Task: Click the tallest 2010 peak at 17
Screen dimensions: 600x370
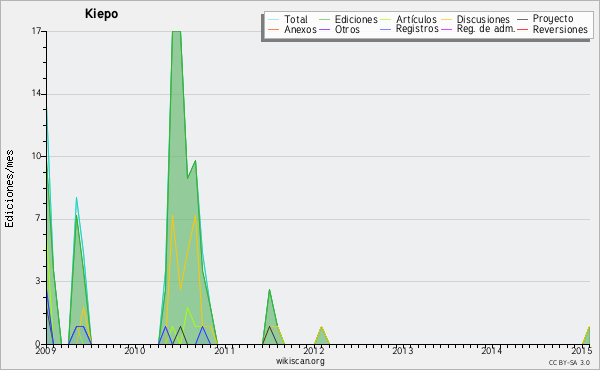Action: click(176, 32)
